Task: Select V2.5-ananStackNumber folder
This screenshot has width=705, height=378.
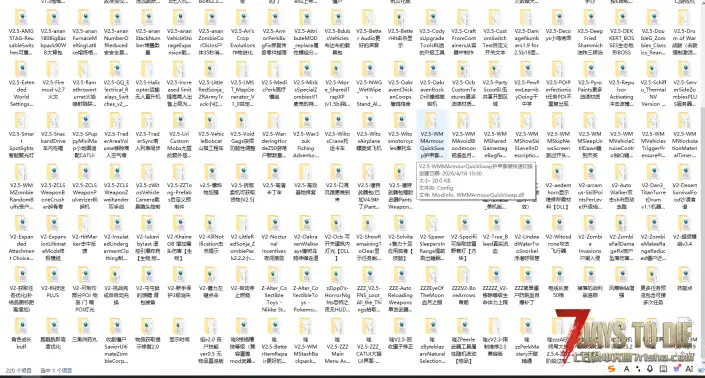Action: pos(148,32)
